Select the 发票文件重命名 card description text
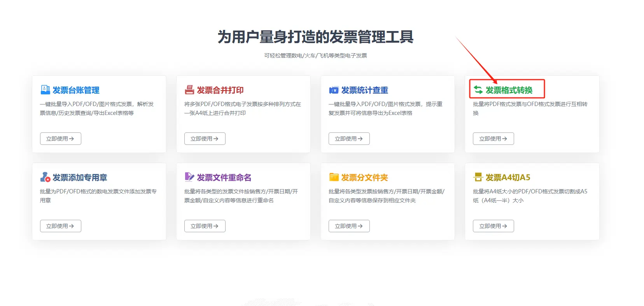Screen dimensions: 644x306 pos(241,196)
